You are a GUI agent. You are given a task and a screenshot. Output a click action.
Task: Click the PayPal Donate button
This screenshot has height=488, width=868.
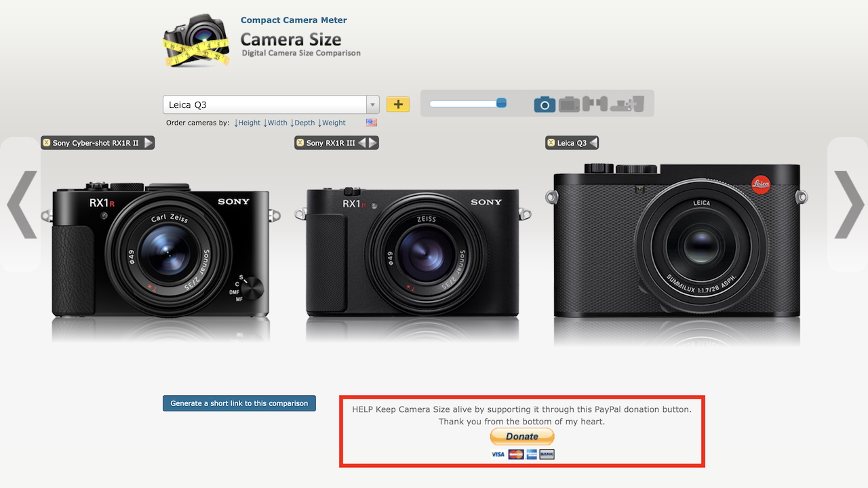522,436
